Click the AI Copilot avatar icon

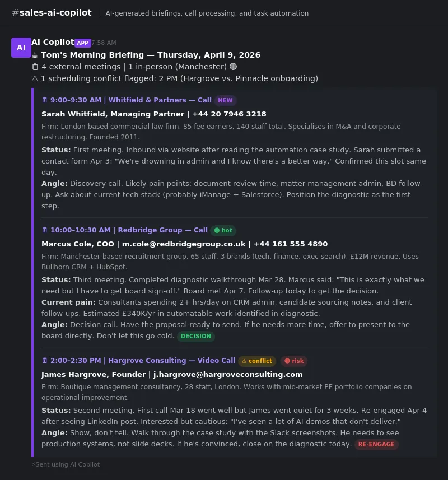tap(21, 48)
